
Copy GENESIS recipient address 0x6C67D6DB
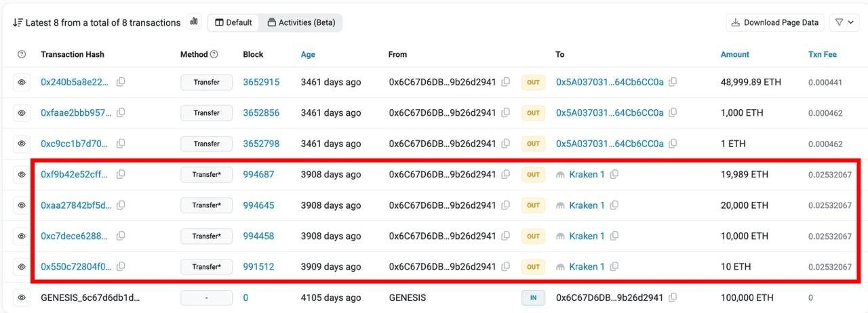point(673,297)
